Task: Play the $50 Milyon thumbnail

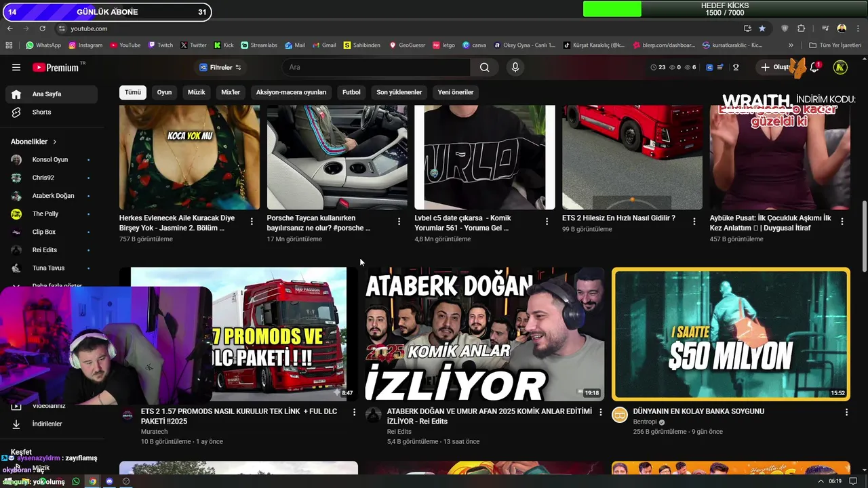Action: click(730, 334)
